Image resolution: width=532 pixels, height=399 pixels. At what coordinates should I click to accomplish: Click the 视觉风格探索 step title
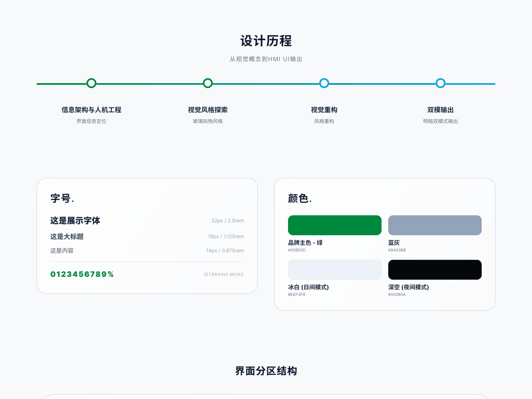pyautogui.click(x=208, y=110)
